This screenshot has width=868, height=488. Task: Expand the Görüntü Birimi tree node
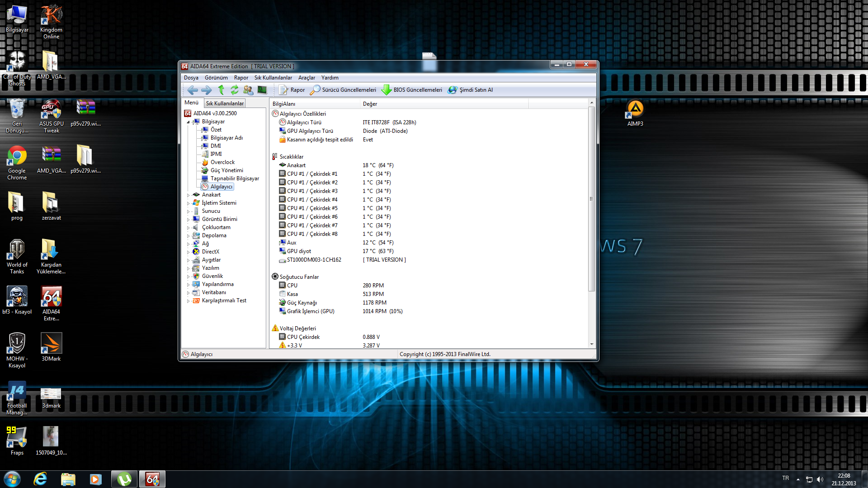click(x=189, y=220)
